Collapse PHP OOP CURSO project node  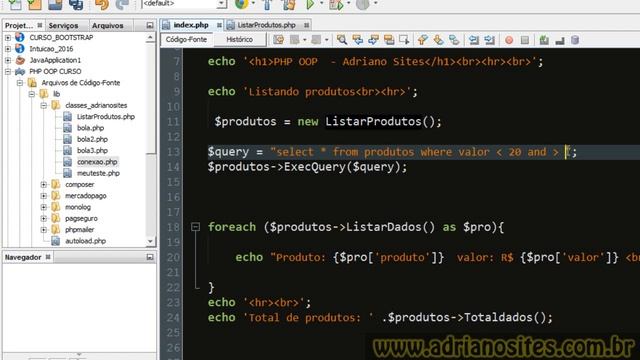tap(8, 71)
